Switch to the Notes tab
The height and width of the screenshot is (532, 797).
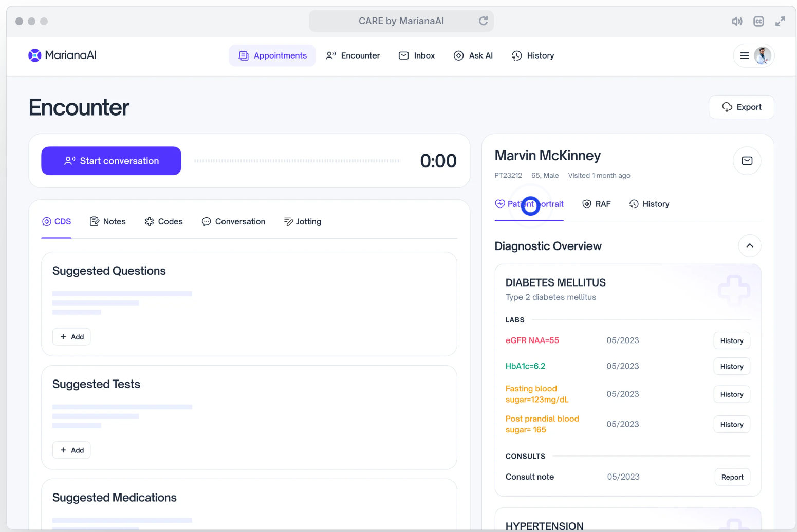tap(108, 221)
